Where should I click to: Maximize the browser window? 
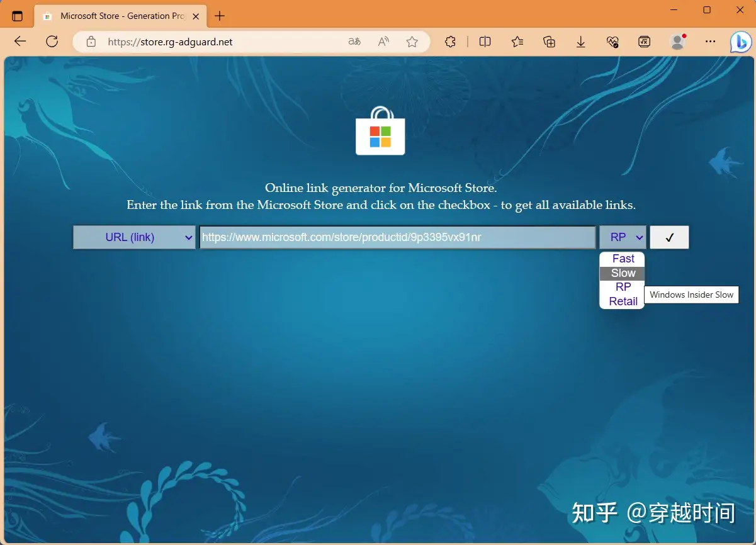pos(707,10)
